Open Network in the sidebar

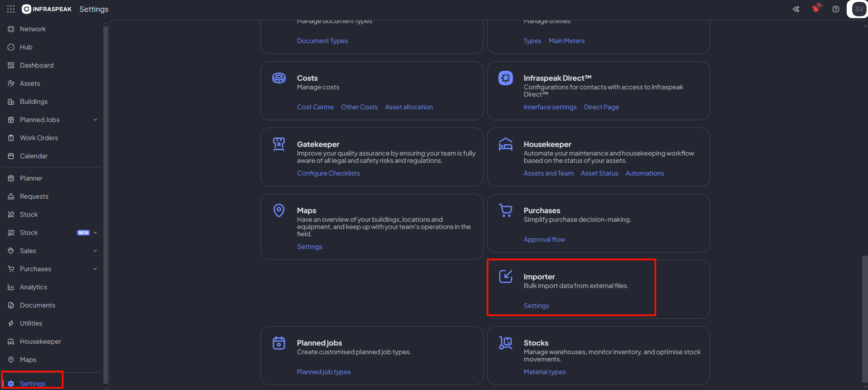pos(33,29)
